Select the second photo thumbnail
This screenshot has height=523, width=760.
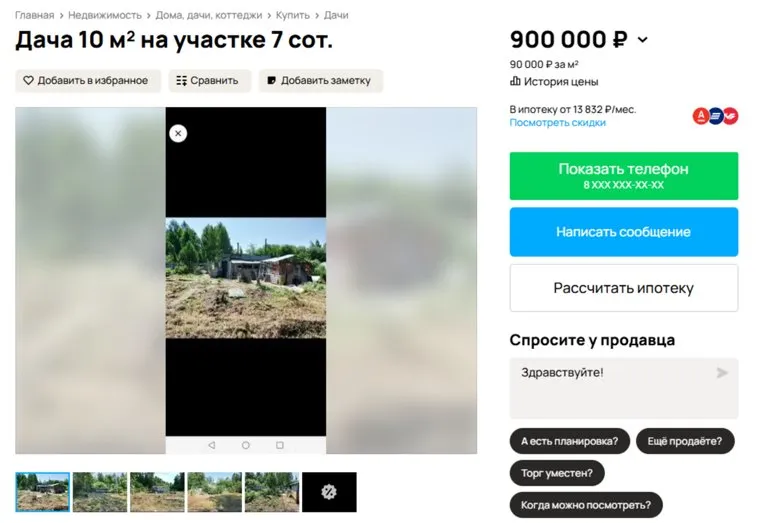(x=100, y=492)
